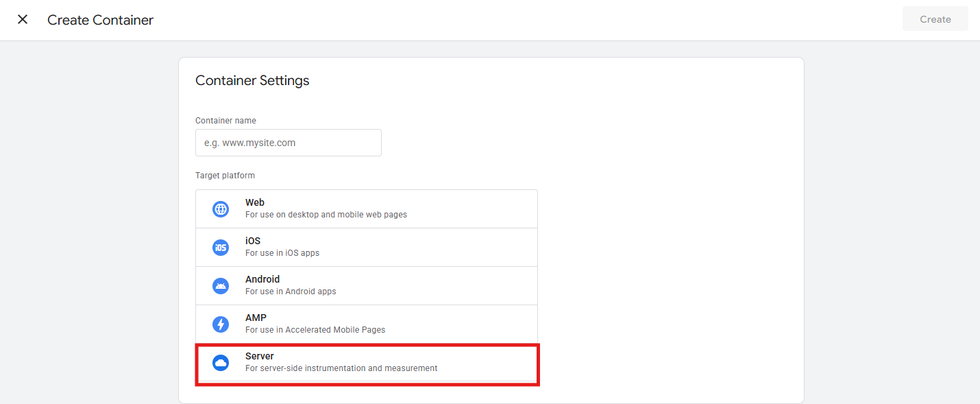
Task: Click the 'Target platform' label
Action: [225, 176]
